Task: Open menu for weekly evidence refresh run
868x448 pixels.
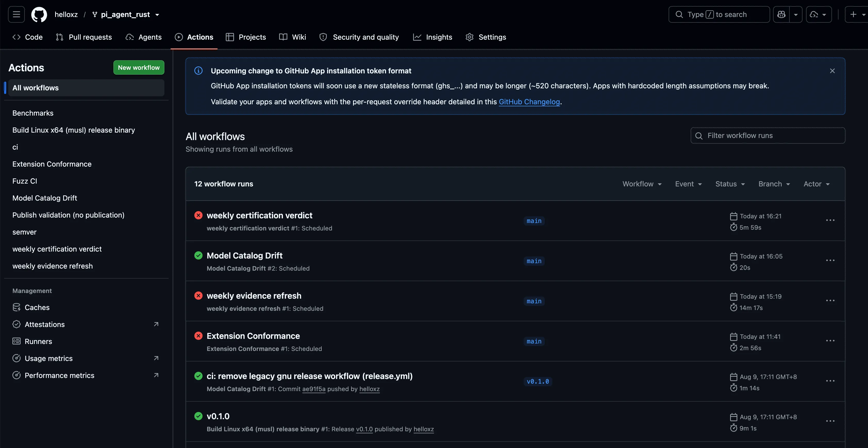Action: pos(830,300)
